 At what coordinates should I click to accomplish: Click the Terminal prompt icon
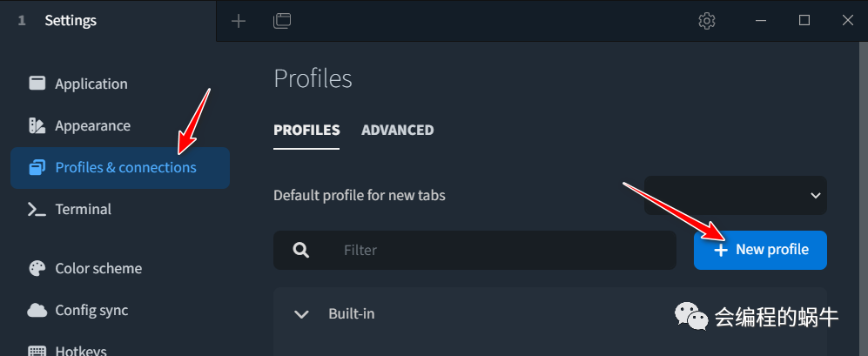(37, 209)
